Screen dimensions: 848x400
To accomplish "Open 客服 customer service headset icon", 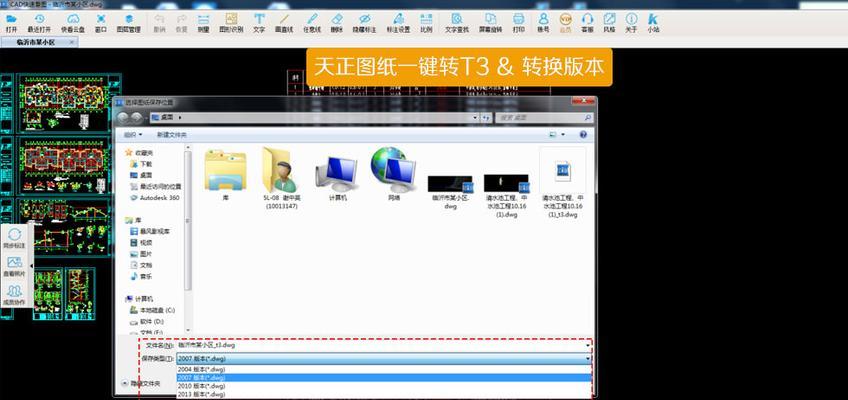I will 587,23.
